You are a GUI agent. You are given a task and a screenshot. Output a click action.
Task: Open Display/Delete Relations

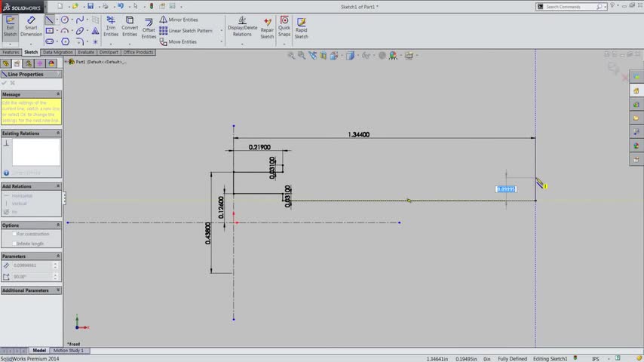[242, 26]
